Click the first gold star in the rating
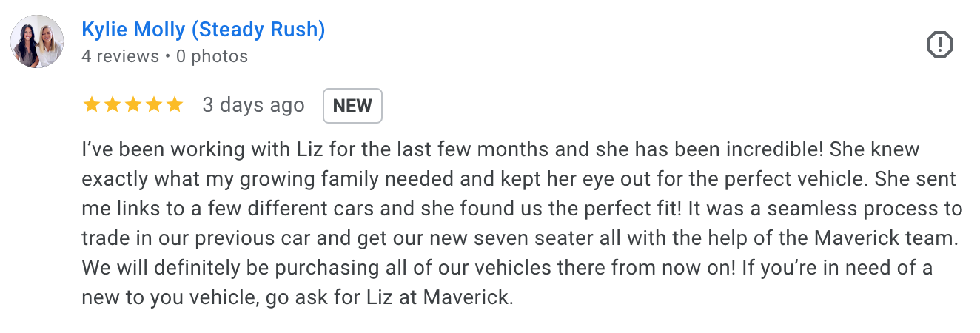Image resolution: width=980 pixels, height=333 pixels. (91, 105)
